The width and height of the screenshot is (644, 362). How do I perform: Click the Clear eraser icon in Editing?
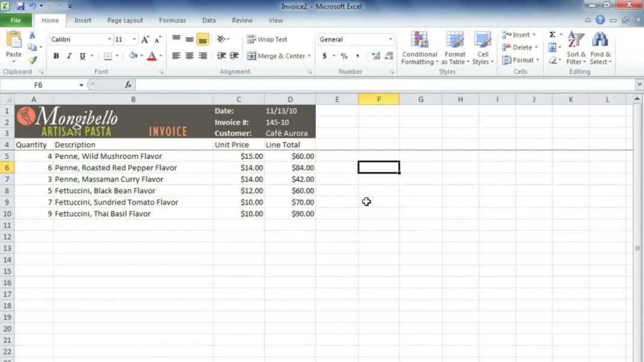[x=552, y=61]
